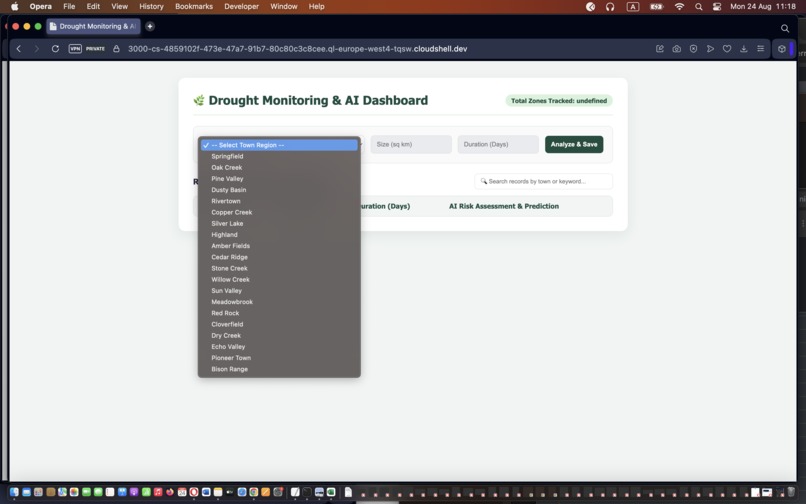Choose Oak Creek in the dropdown

tap(279, 168)
